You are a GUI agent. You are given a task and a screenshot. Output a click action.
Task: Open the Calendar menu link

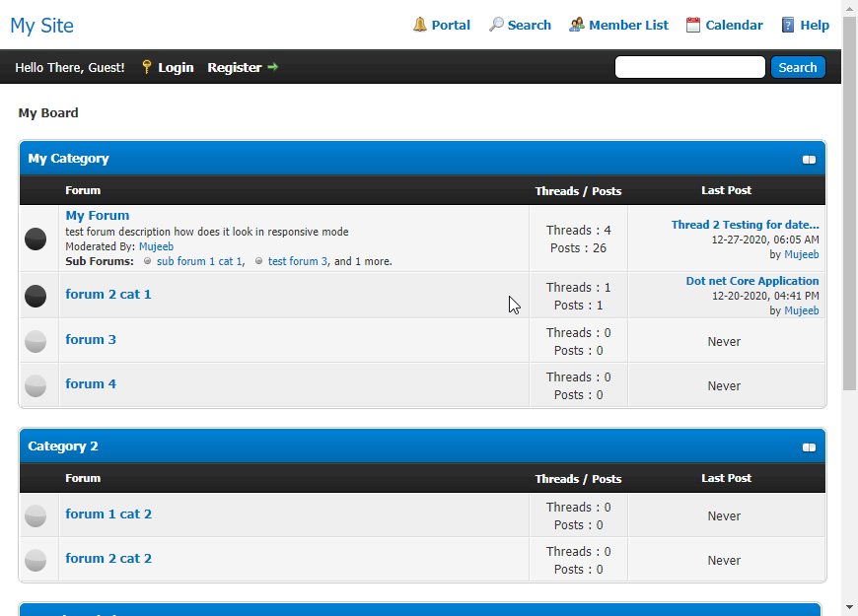coord(734,25)
